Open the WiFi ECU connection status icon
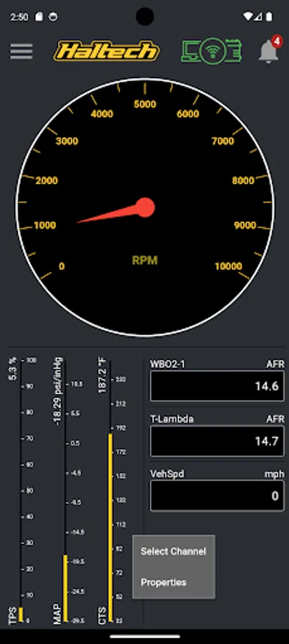This screenshot has width=289, height=644. (212, 52)
